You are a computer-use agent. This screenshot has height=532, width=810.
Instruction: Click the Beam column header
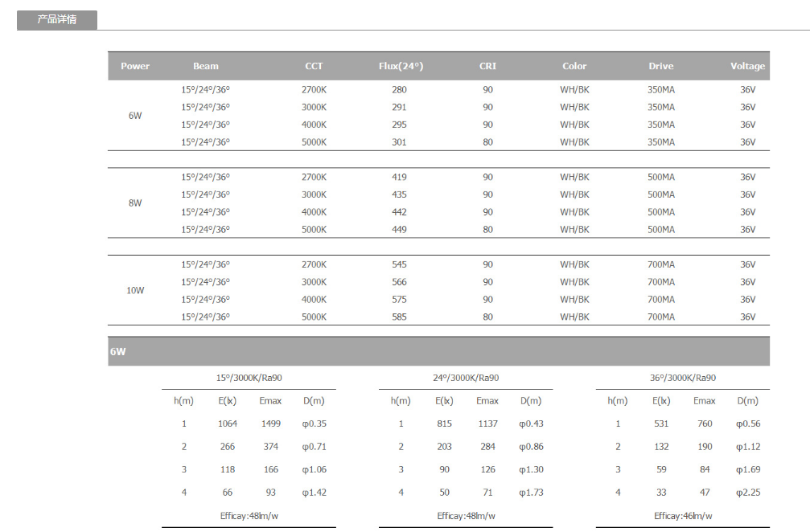206,66
